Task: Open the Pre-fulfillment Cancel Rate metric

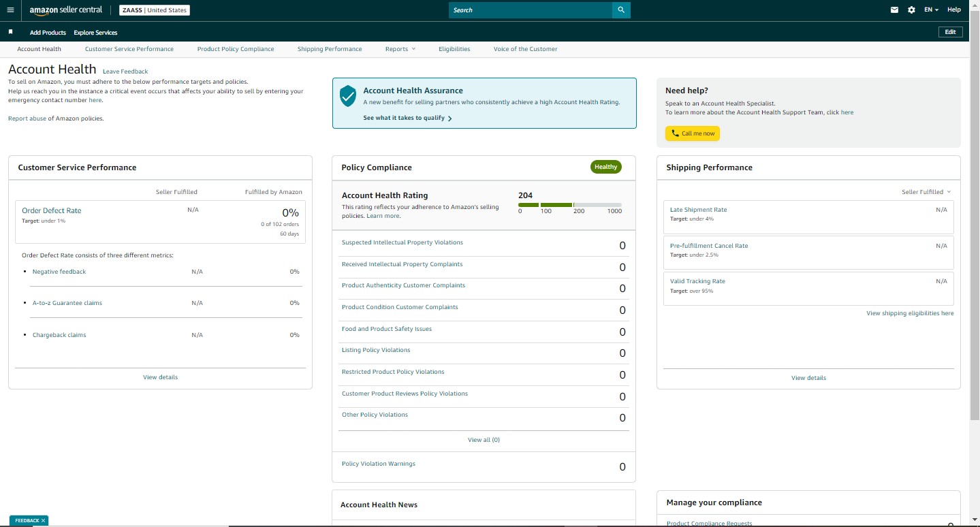Action: pyautogui.click(x=709, y=246)
